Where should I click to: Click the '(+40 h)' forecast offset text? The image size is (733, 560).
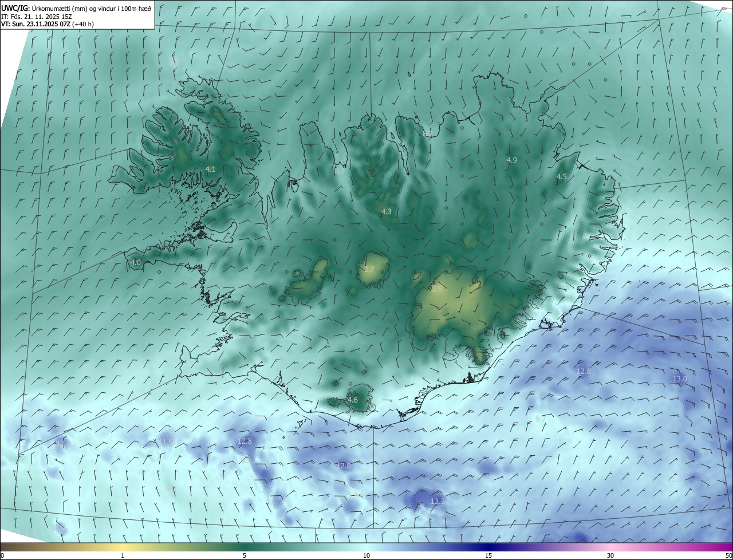coord(84,24)
